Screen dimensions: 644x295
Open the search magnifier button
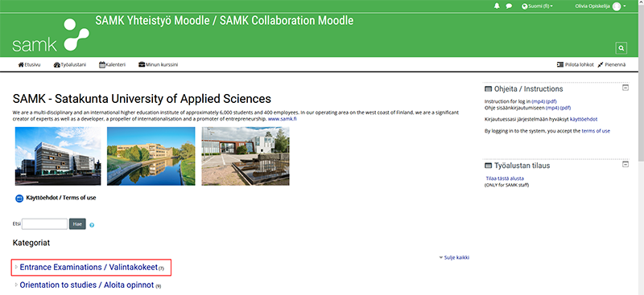point(621,48)
